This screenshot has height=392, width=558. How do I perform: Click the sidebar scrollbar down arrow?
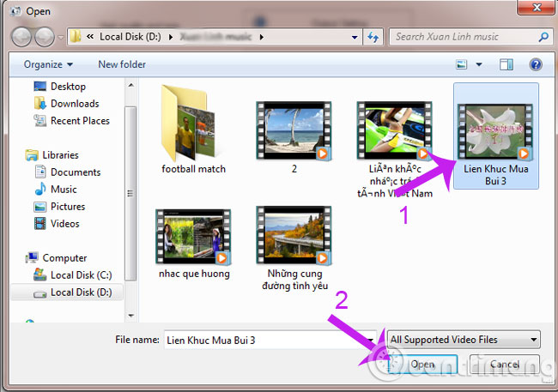click(131, 316)
